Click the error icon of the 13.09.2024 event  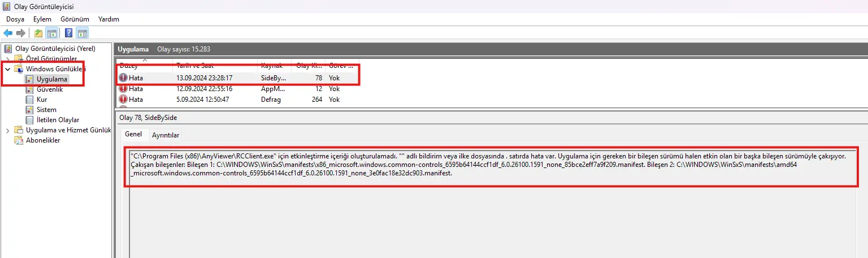click(x=123, y=78)
